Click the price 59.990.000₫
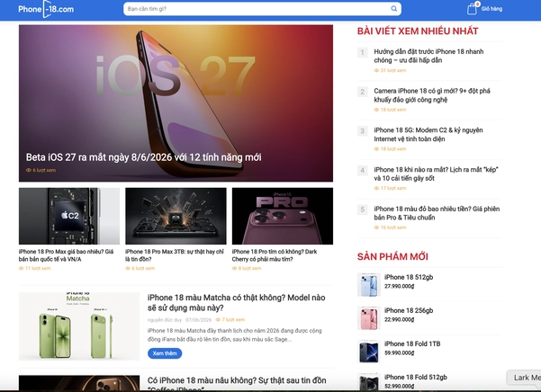 [399, 353]
